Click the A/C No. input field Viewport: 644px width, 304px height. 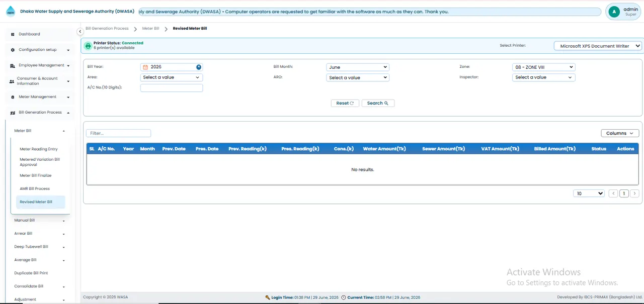click(172, 88)
